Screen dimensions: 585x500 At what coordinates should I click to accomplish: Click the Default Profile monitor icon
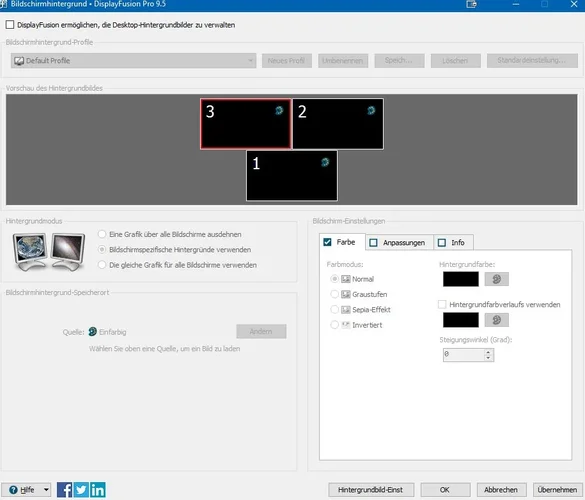tap(19, 61)
